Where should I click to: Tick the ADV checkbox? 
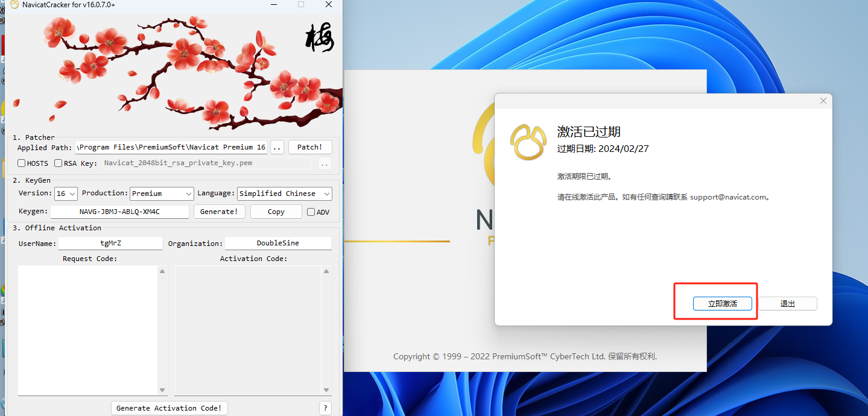pyautogui.click(x=311, y=212)
